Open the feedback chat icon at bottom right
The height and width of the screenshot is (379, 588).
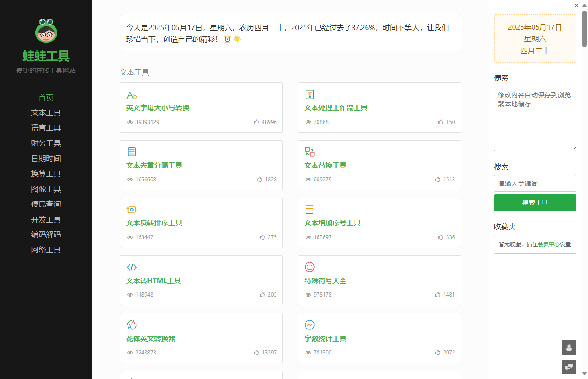[569, 367]
